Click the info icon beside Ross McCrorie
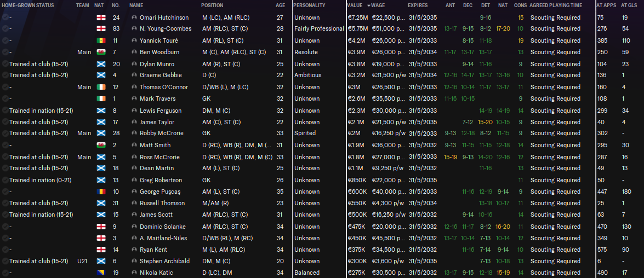644x278 pixels. click(134, 157)
